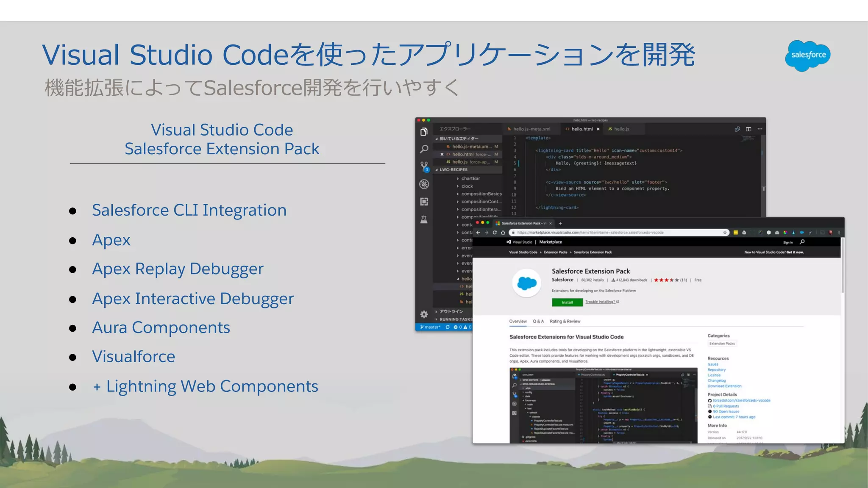Close the hello.html editor tab

[598, 129]
